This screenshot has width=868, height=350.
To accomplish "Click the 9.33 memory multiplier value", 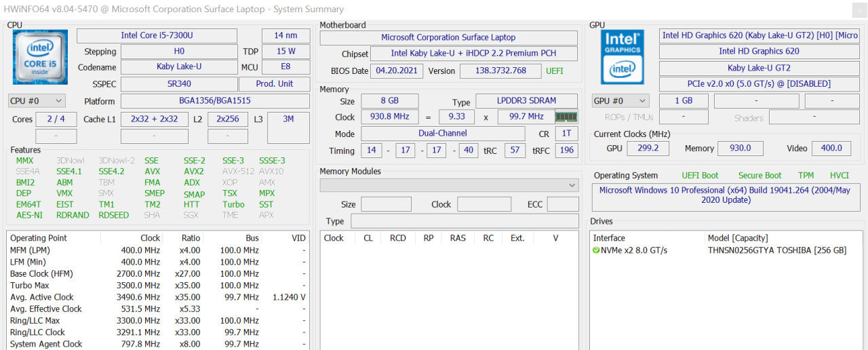I will click(456, 117).
